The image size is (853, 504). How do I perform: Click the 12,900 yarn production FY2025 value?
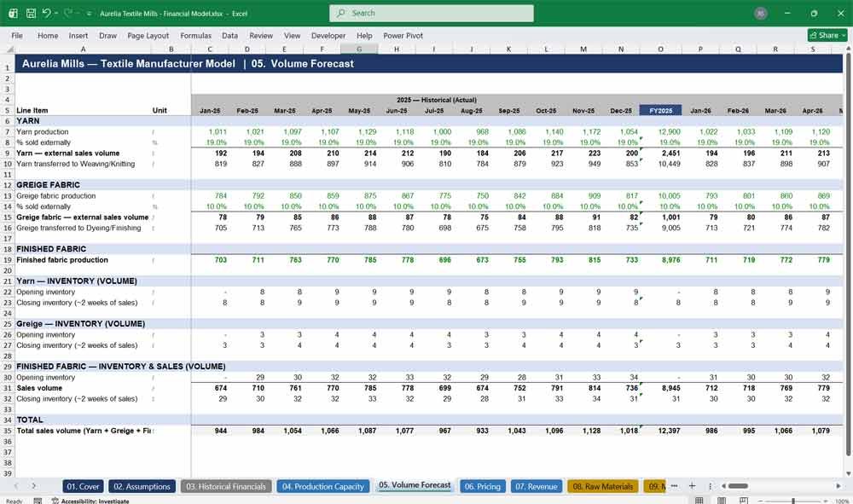click(x=669, y=131)
